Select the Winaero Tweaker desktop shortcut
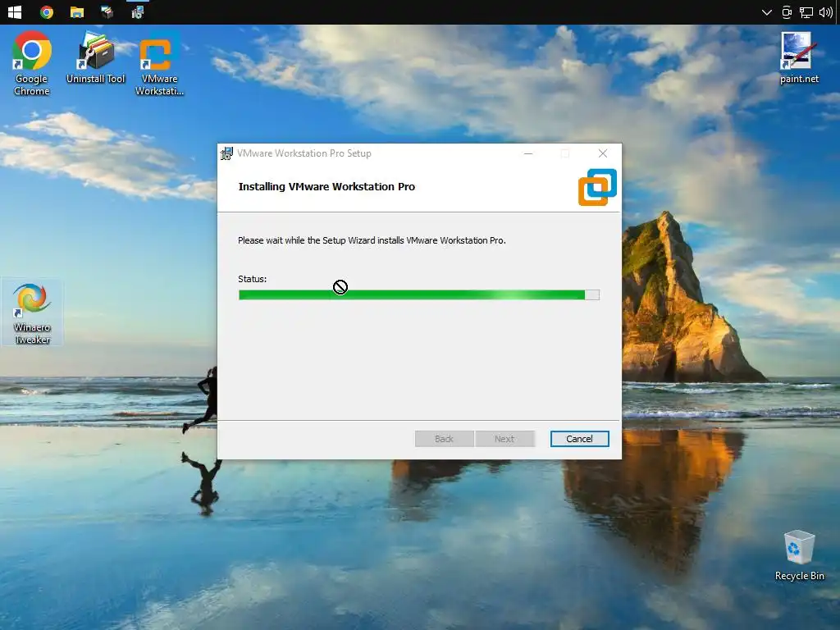Image resolution: width=840 pixels, height=630 pixels. [32, 313]
